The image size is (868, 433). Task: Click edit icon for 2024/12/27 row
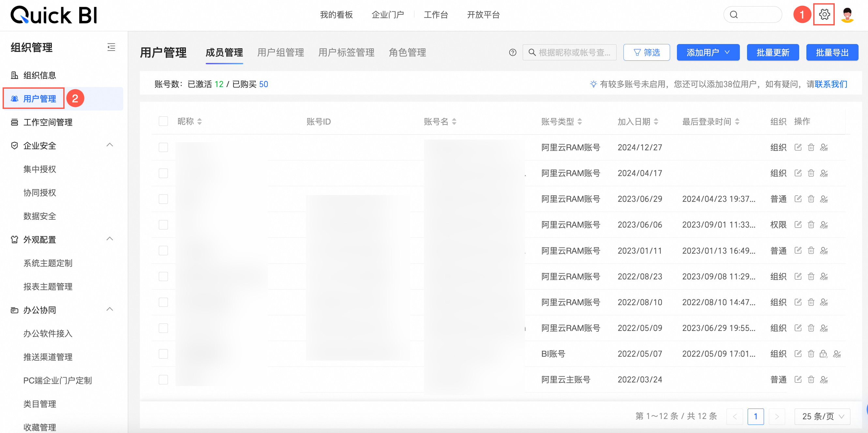(x=798, y=147)
